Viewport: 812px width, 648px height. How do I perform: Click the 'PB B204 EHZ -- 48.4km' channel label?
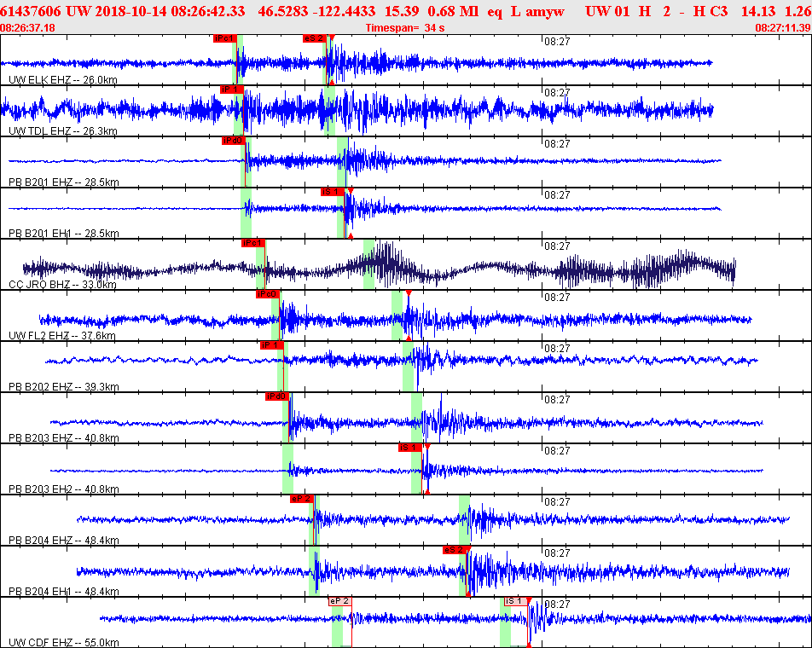click(64, 541)
